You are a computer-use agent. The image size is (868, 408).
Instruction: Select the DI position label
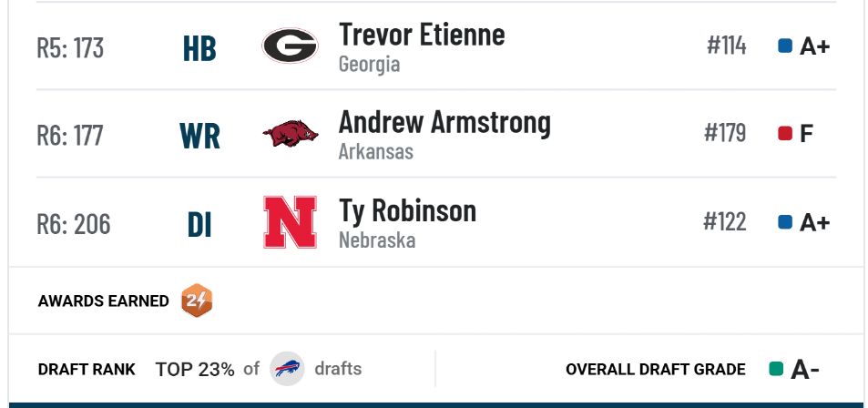[199, 225]
